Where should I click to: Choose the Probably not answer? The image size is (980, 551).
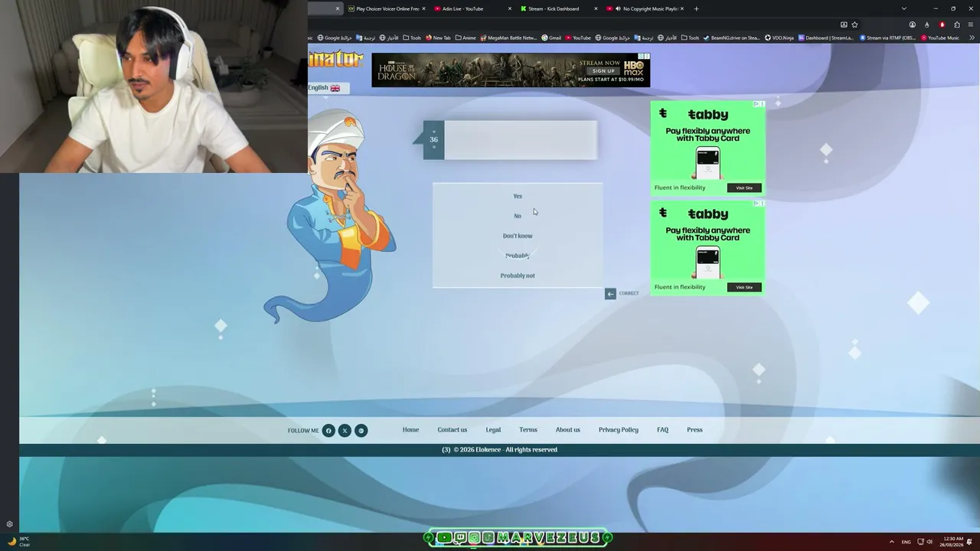pos(518,275)
